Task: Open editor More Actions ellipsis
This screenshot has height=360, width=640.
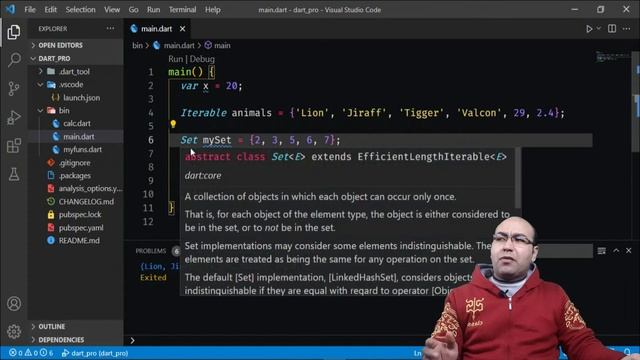Action: pyautogui.click(x=627, y=29)
